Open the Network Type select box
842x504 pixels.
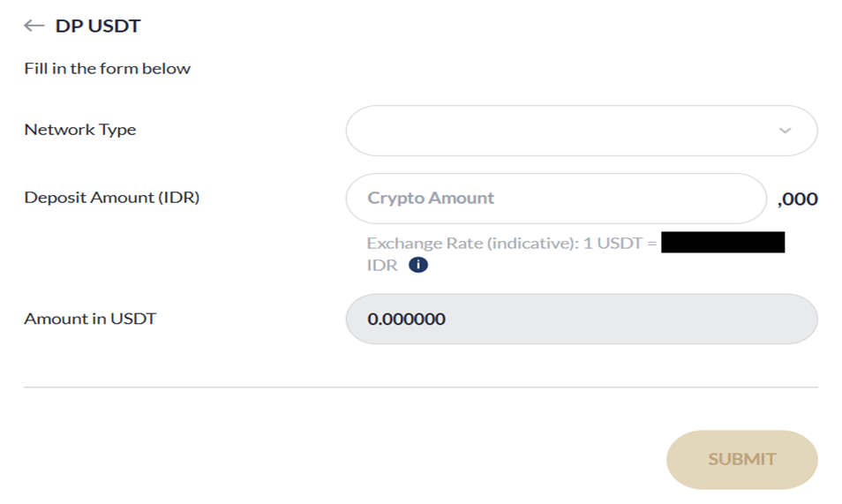click(582, 131)
